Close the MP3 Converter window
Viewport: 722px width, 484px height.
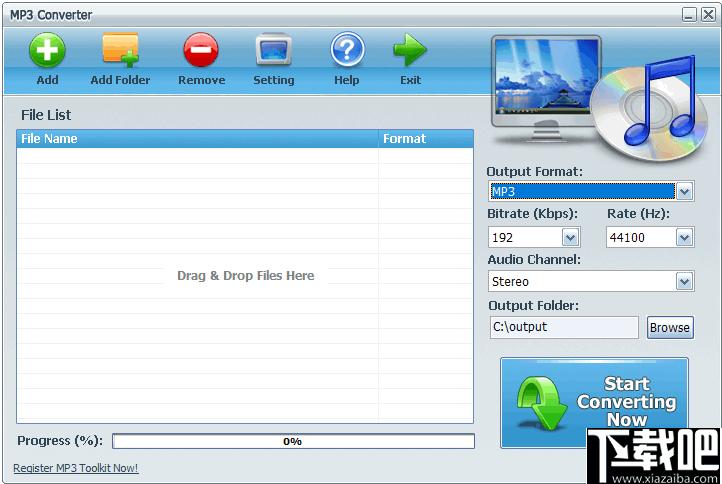[x=708, y=15]
